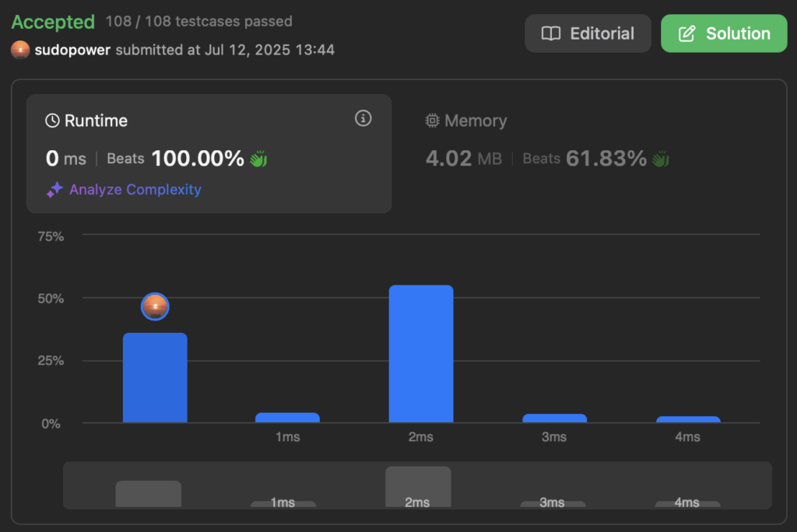Select the Runtime stats card

point(209,153)
